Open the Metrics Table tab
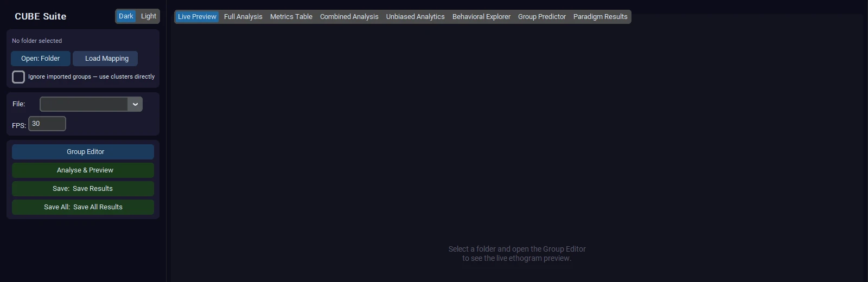Viewport: 868px width, 282px height. click(x=291, y=17)
